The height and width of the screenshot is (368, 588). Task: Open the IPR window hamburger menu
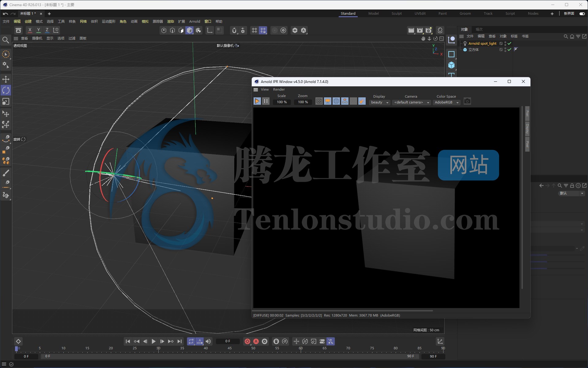point(256,90)
